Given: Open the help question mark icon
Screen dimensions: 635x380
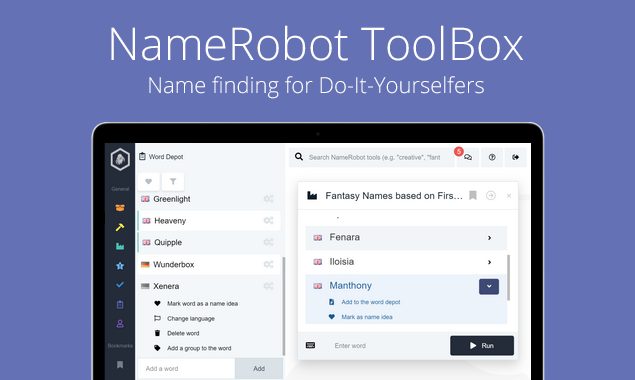Looking at the screenshot, I should click(x=492, y=157).
